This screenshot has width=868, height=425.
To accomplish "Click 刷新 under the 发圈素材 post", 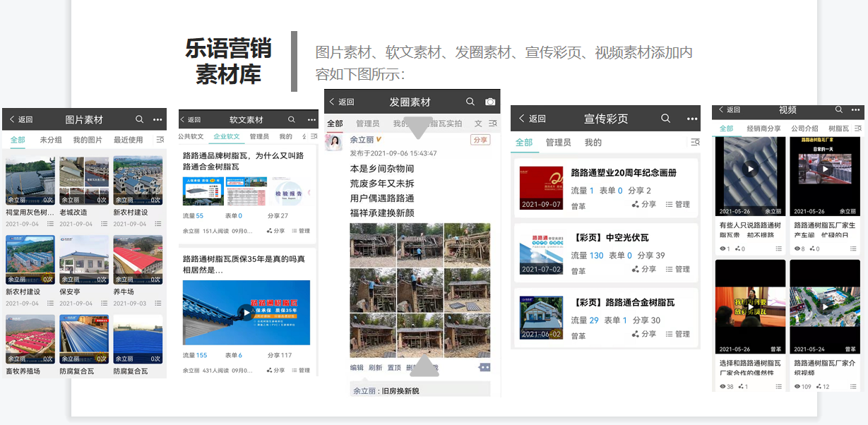I will (x=375, y=368).
